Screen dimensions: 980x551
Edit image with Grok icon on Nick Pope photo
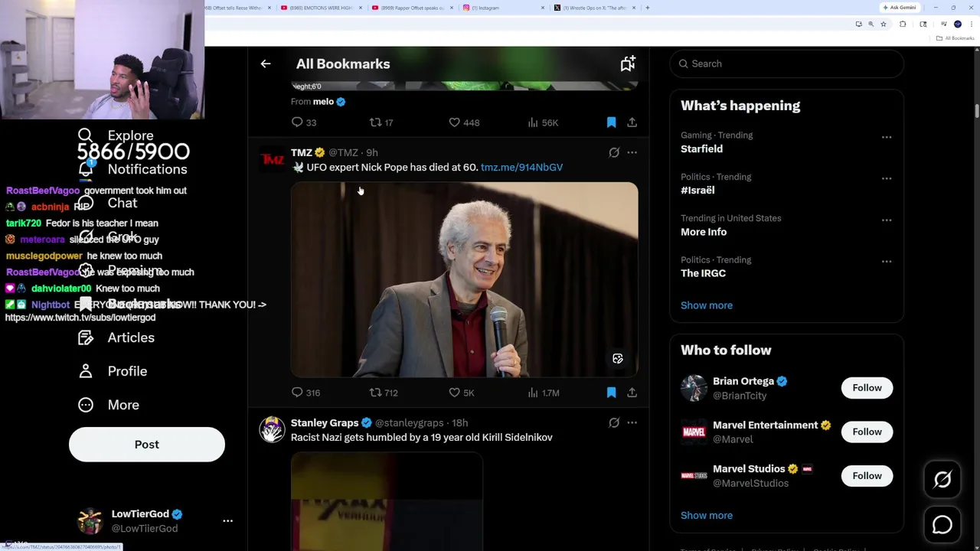pos(618,359)
